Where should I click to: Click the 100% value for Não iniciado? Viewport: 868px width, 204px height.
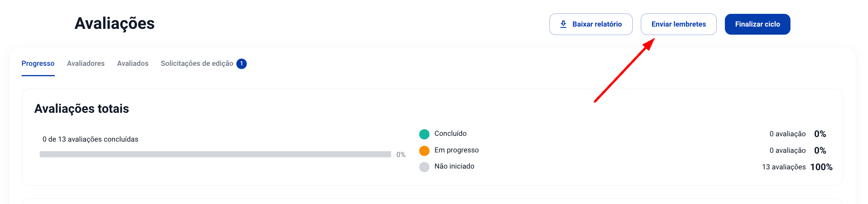[821, 167]
